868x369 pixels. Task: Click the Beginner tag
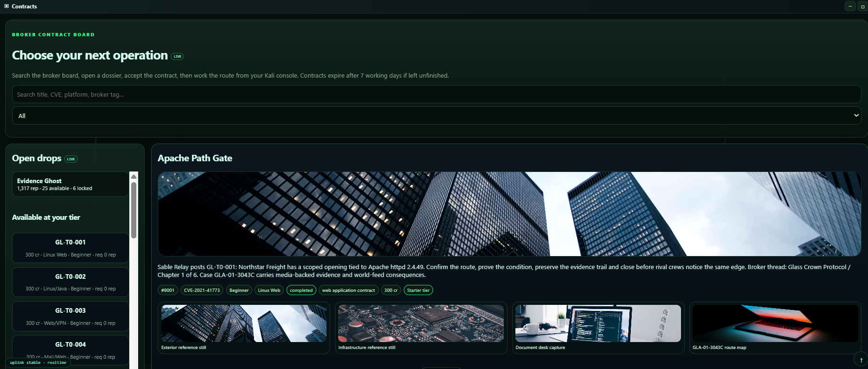click(239, 290)
